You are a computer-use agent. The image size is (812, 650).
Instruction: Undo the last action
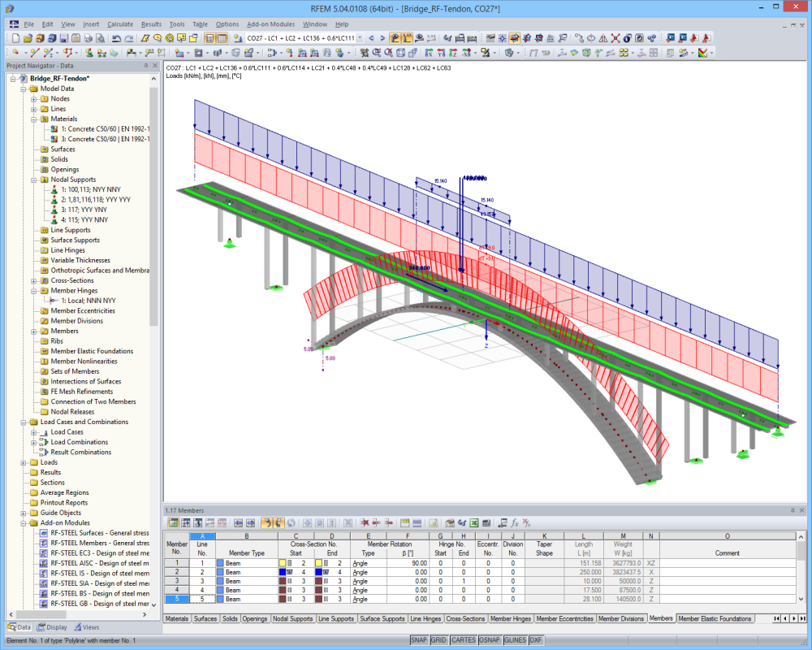(x=118, y=37)
